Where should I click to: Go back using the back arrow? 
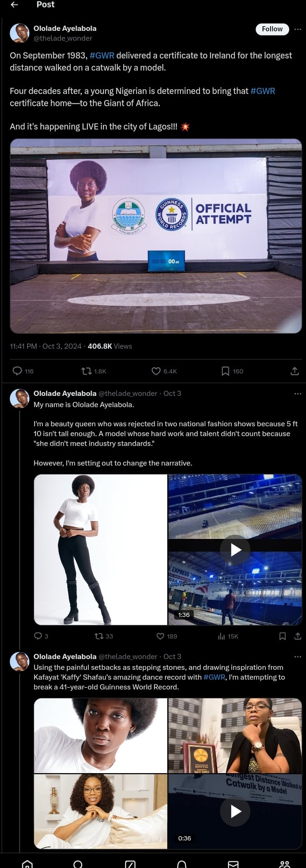(x=14, y=5)
